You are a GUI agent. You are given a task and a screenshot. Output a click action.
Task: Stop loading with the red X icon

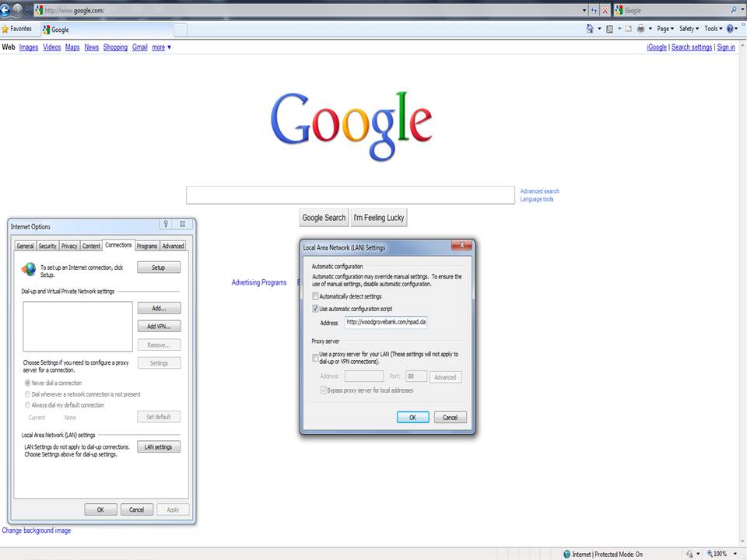(x=605, y=10)
